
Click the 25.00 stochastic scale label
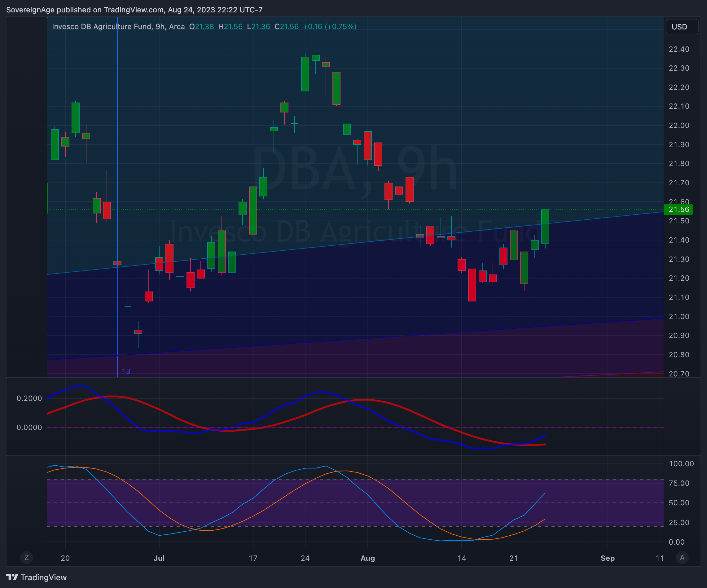(679, 523)
